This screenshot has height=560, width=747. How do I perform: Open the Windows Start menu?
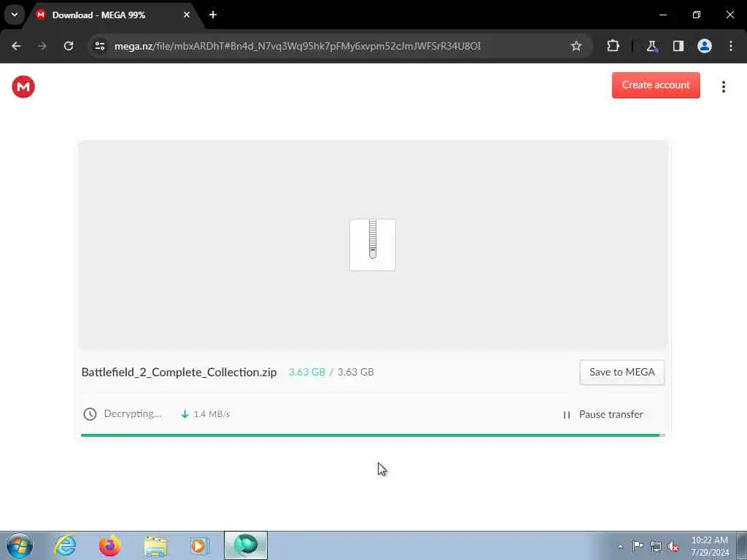pos(20,545)
